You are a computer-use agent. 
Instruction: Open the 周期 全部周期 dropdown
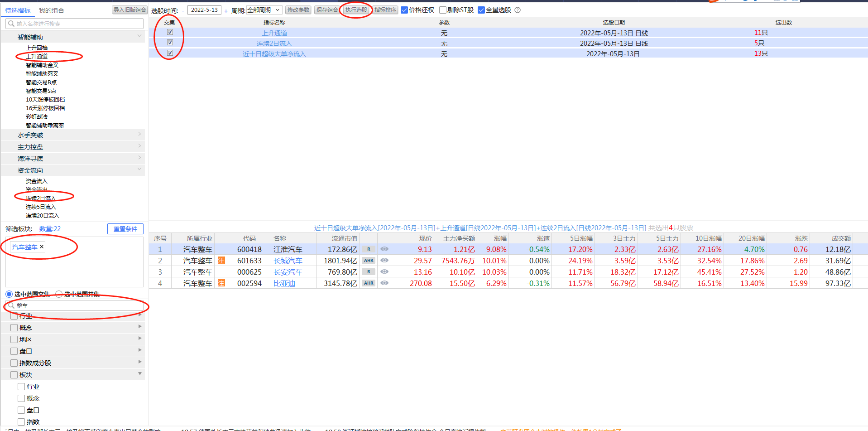point(264,10)
